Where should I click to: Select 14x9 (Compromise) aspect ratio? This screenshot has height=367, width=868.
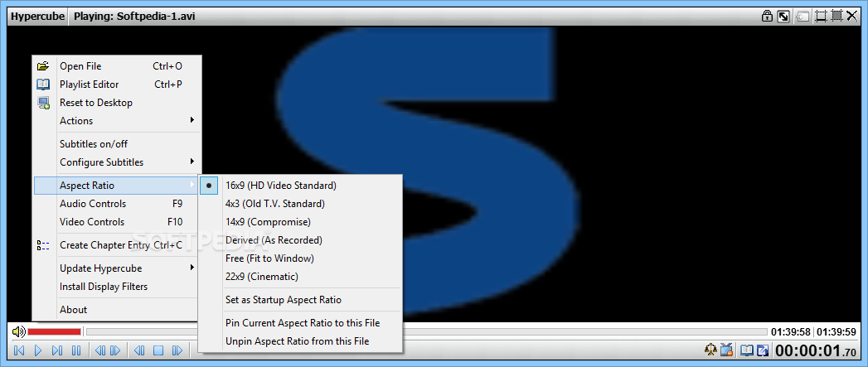point(301,222)
